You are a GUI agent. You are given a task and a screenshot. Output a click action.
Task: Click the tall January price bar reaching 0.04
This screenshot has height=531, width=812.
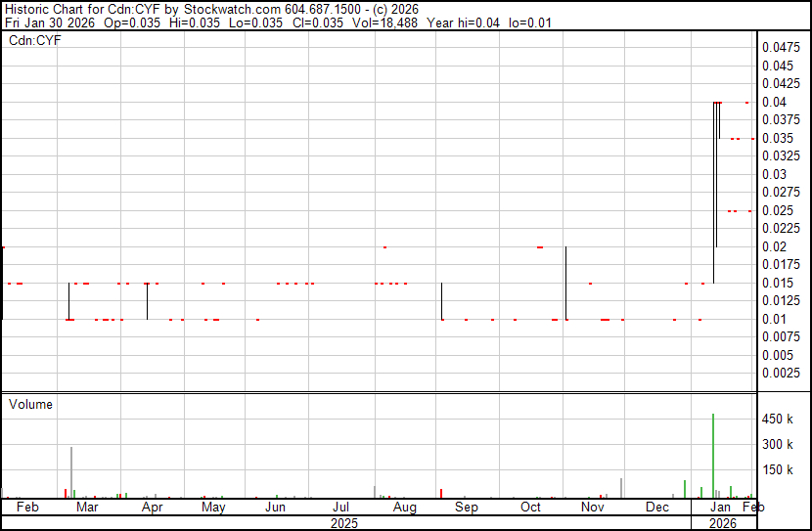pos(713,193)
